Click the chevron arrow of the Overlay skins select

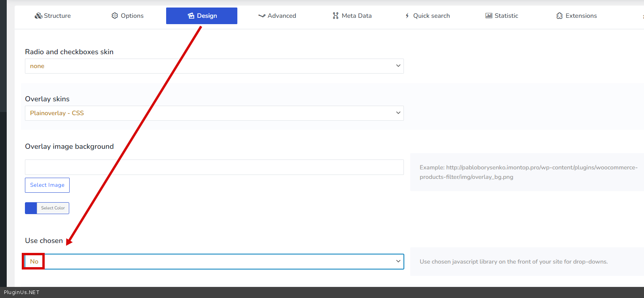click(x=398, y=113)
